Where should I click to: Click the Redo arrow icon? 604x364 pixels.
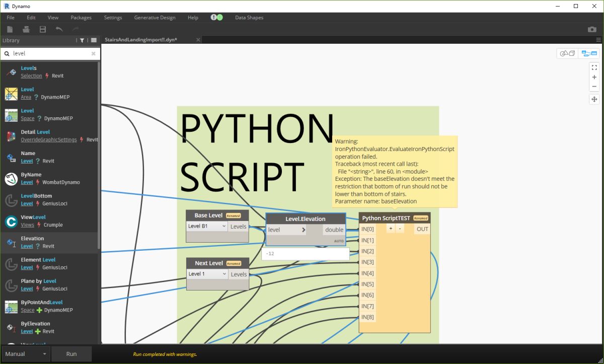pyautogui.click(x=75, y=30)
